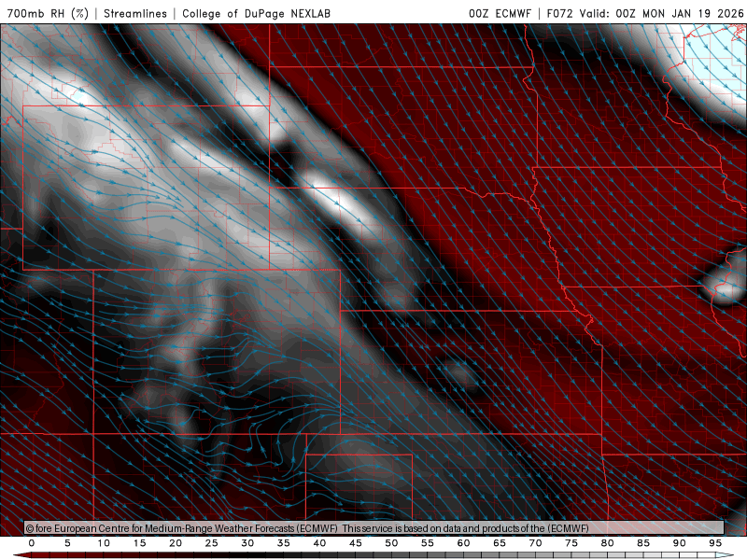
Task: Select the "10" humidity scale label
Action: click(x=104, y=543)
